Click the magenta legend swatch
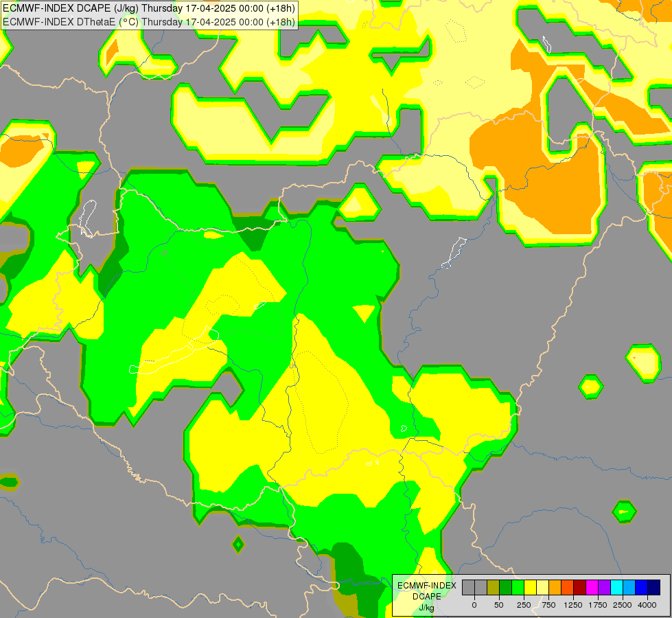Screen dimensions: 672x618 tap(592, 587)
